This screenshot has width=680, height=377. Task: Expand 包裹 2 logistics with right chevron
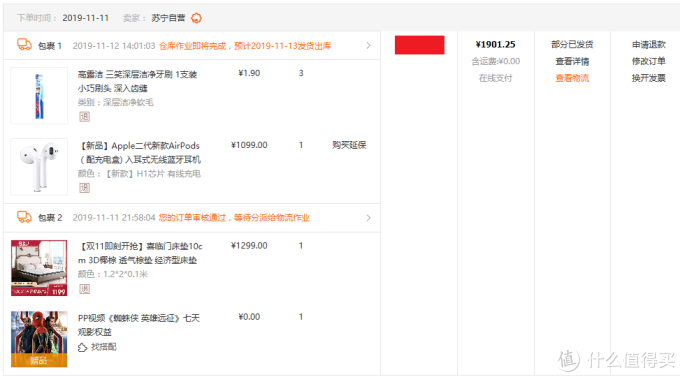coord(368,218)
